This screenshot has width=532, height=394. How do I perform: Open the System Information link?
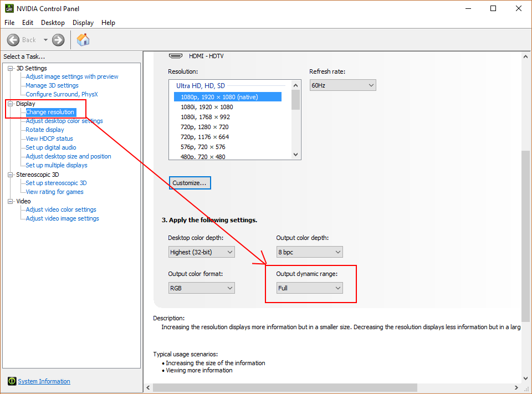point(44,381)
